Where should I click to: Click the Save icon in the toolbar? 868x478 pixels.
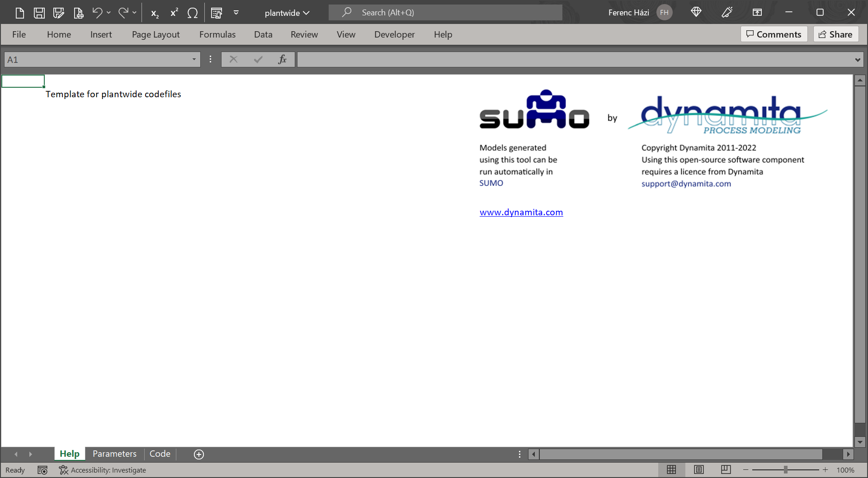39,13
